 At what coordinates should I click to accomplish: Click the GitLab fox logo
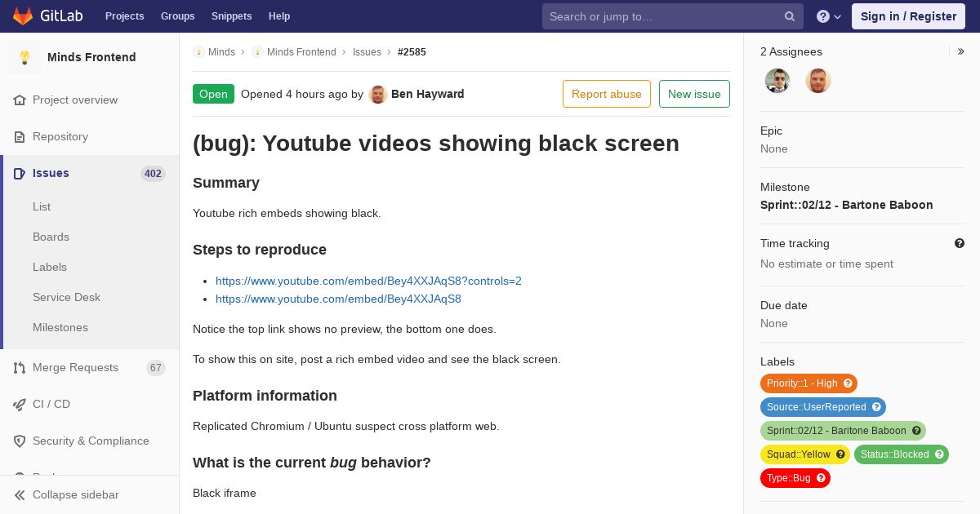23,16
